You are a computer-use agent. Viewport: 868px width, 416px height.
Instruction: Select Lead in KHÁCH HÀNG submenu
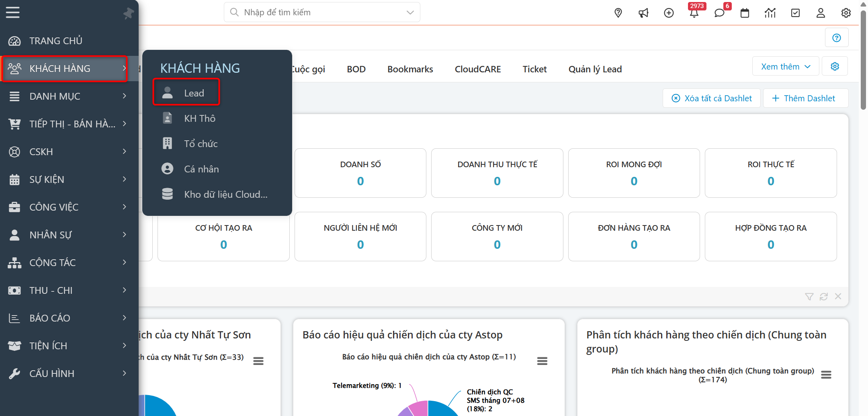(186, 93)
